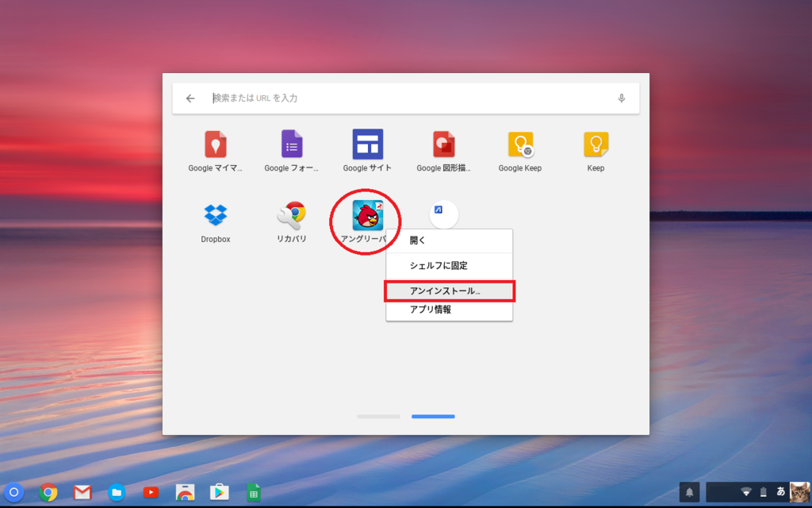
Task: Launch the yellow Keep app
Action: click(596, 144)
